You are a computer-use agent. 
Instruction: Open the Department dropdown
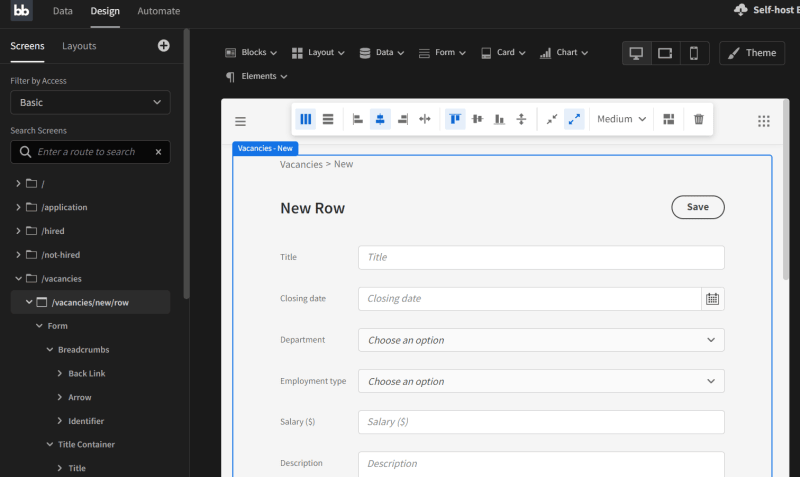541,340
